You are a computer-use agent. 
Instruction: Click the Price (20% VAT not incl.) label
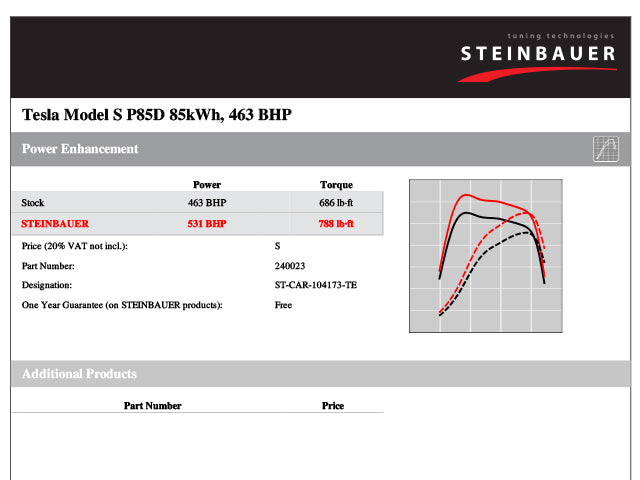click(x=75, y=246)
